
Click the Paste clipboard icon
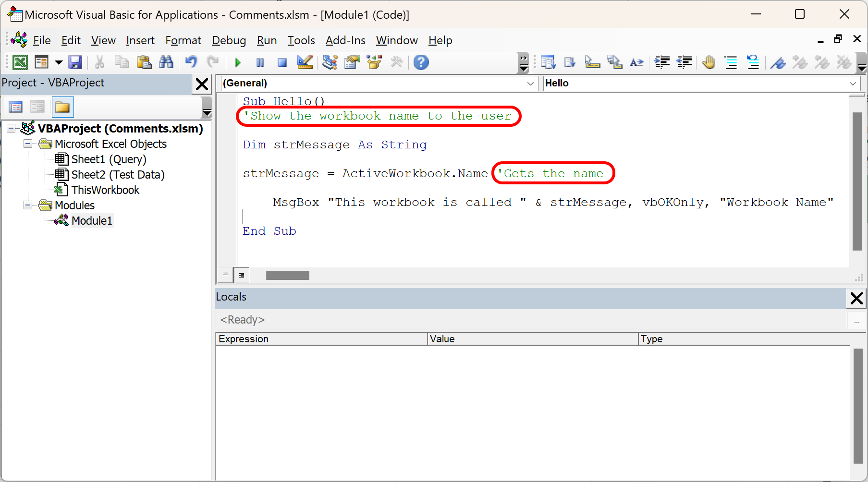pos(144,62)
